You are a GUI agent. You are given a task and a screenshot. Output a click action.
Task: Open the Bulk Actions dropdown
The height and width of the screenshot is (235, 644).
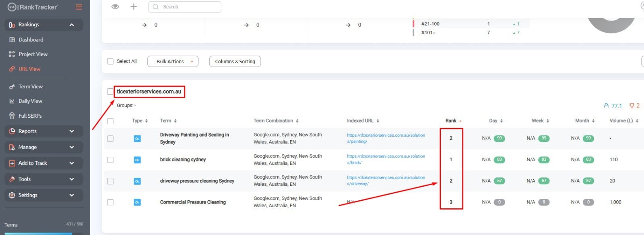pos(173,61)
